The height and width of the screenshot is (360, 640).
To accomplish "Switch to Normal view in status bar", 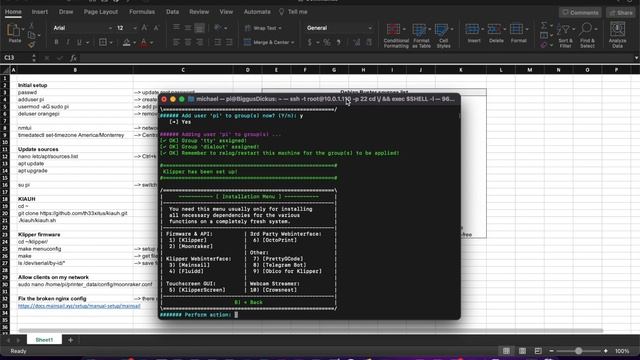I will (x=506, y=351).
